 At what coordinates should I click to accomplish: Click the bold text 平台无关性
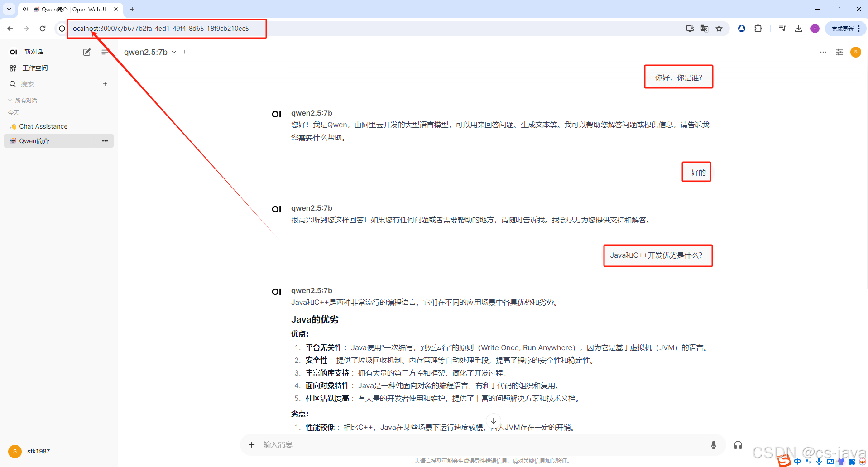tap(324, 347)
